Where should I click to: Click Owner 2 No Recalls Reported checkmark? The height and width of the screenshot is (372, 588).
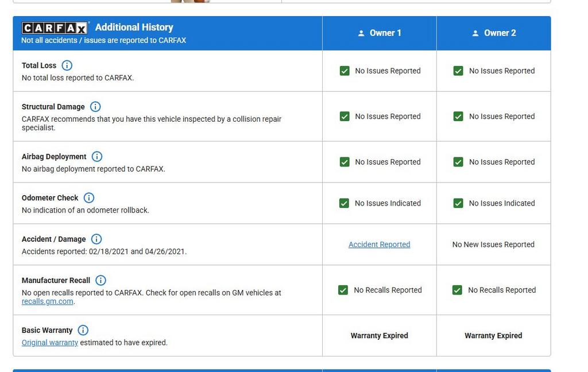click(x=457, y=290)
